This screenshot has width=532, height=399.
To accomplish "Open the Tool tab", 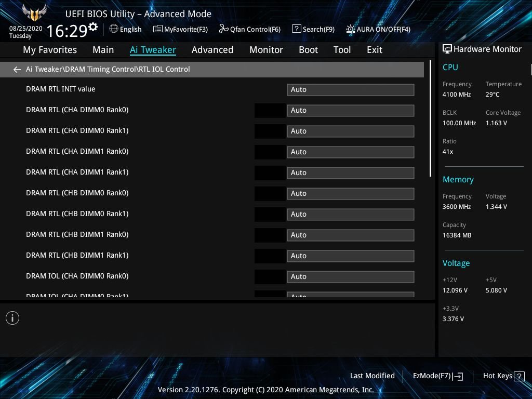I will [x=342, y=50].
